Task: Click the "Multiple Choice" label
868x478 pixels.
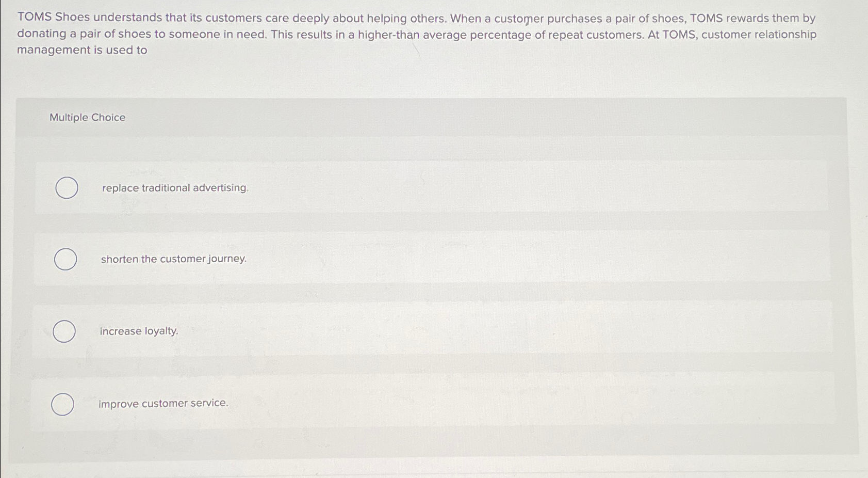Action: pos(88,117)
